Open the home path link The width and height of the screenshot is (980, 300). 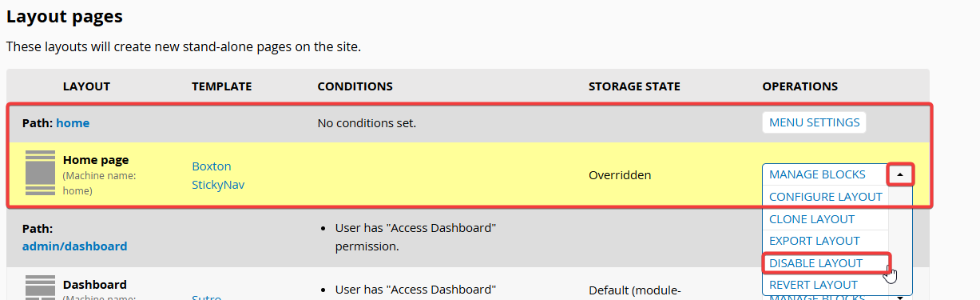pos(73,123)
